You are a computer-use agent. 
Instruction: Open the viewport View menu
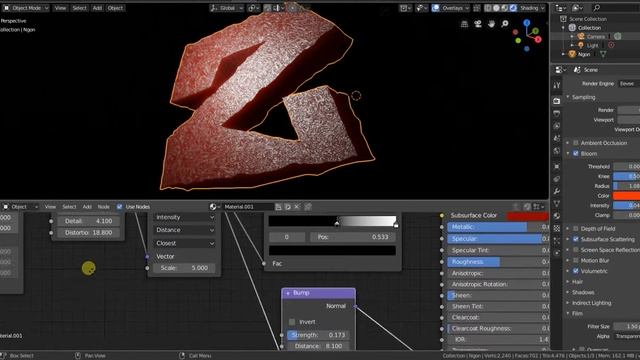click(60, 8)
